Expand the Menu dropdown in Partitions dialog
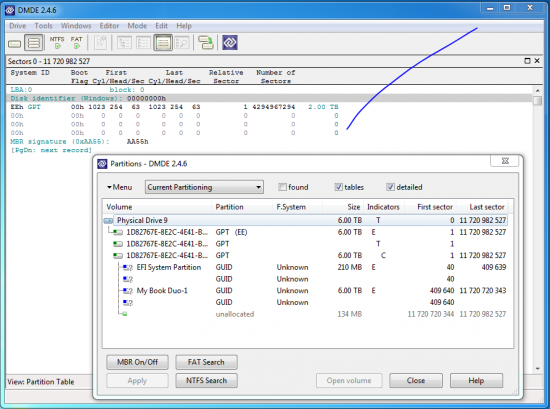The image size is (550, 409). click(120, 187)
